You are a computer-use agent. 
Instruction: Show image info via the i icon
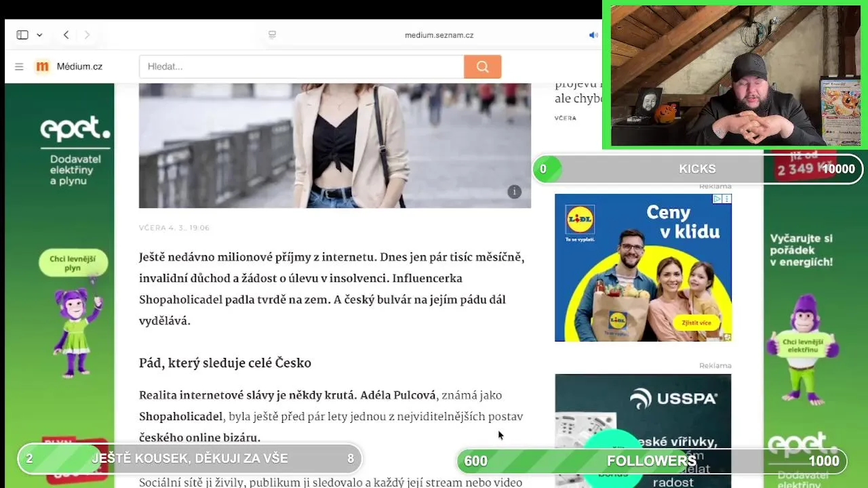[514, 191]
